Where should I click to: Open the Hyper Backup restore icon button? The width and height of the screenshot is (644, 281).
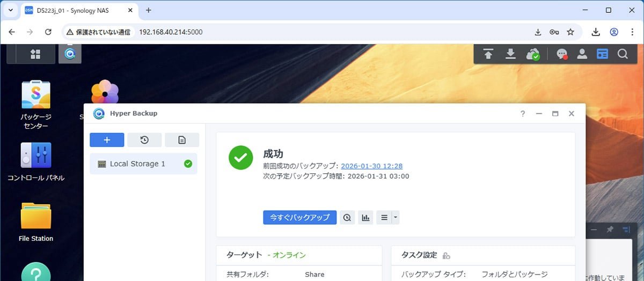pyautogui.click(x=144, y=140)
